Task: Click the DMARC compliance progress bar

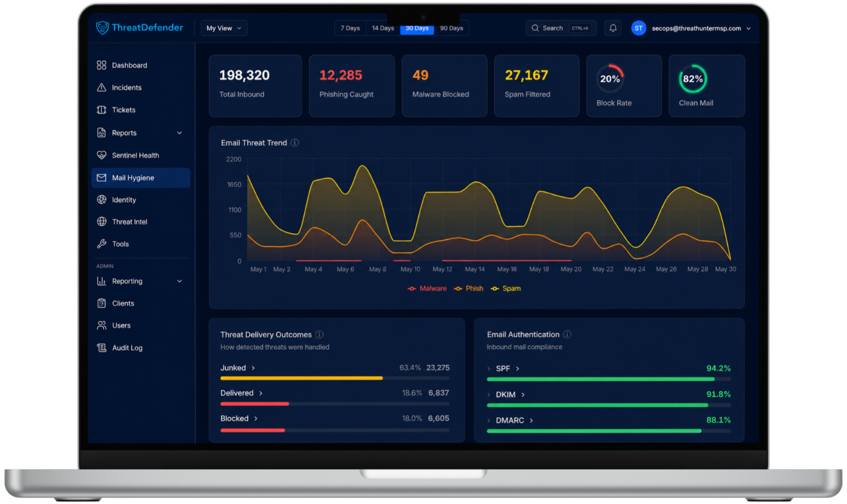Action: coord(609,431)
